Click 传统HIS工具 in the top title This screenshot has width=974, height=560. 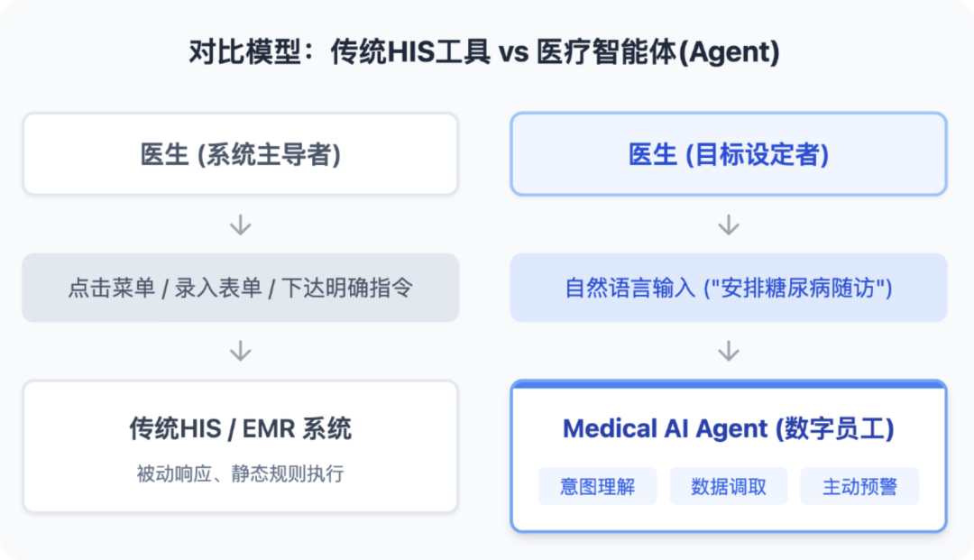point(409,52)
